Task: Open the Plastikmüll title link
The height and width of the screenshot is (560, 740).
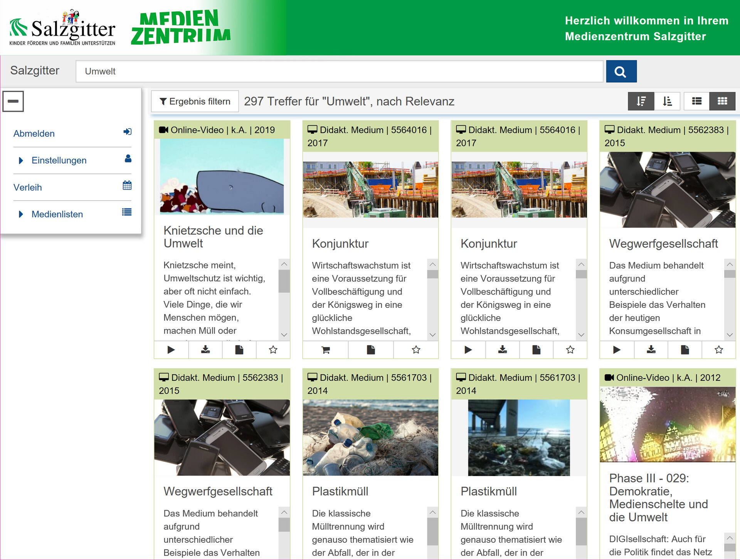Action: (340, 491)
